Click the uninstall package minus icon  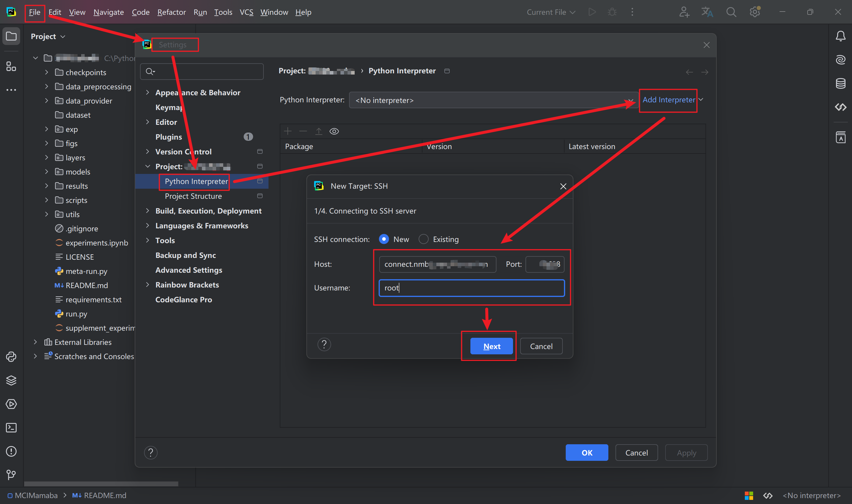tap(303, 131)
